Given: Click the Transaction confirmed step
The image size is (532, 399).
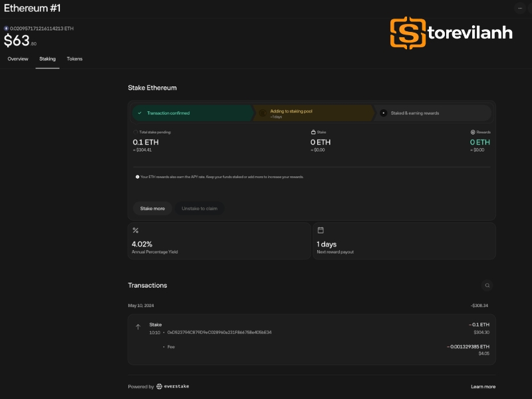Looking at the screenshot, I should 193,113.
